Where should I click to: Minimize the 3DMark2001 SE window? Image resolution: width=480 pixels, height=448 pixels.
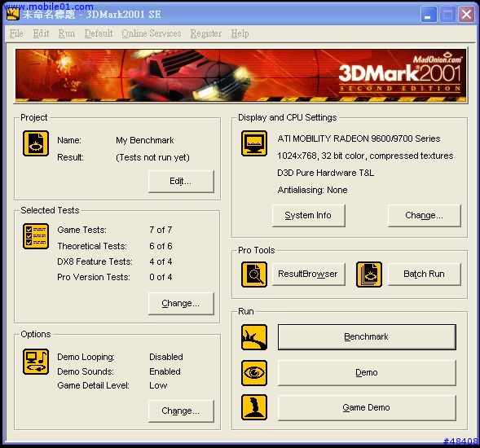(x=429, y=15)
